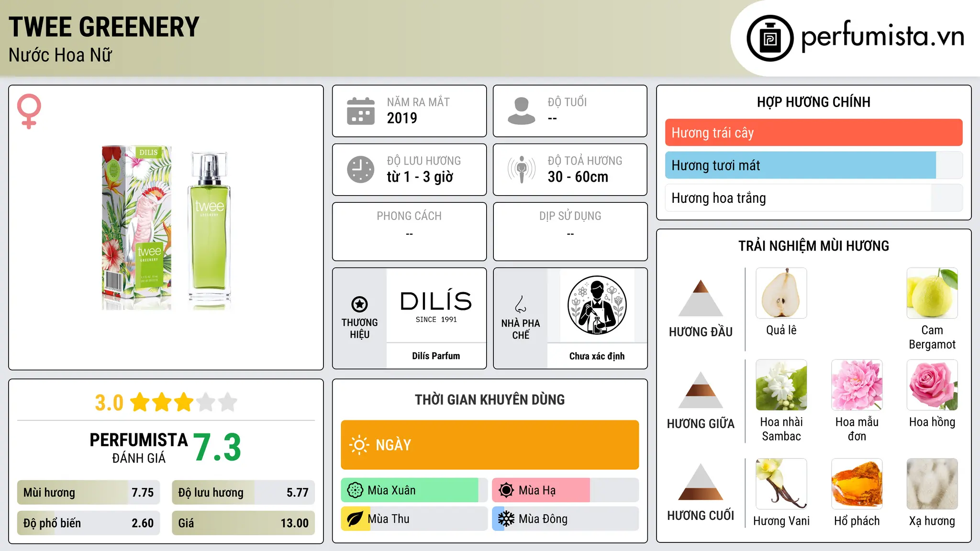Click the Hương trái cây accord bar
This screenshot has height=551, width=980.
[813, 132]
